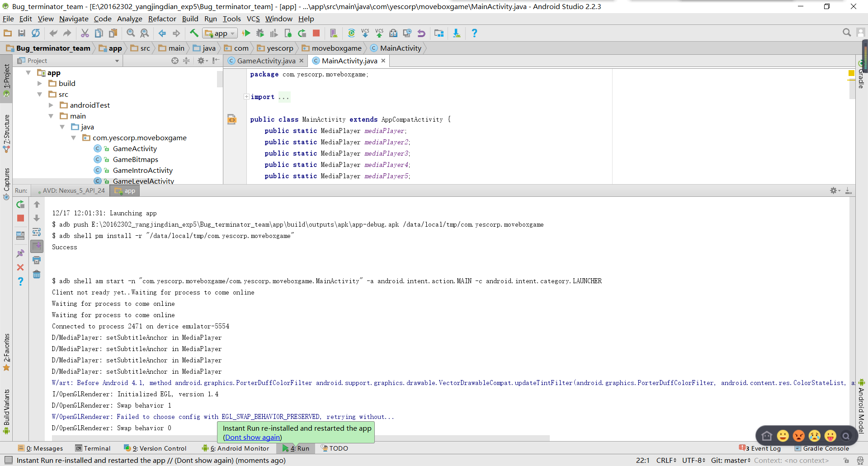Click the VCS Update Project icon
This screenshot has width=868, height=466.
click(365, 33)
